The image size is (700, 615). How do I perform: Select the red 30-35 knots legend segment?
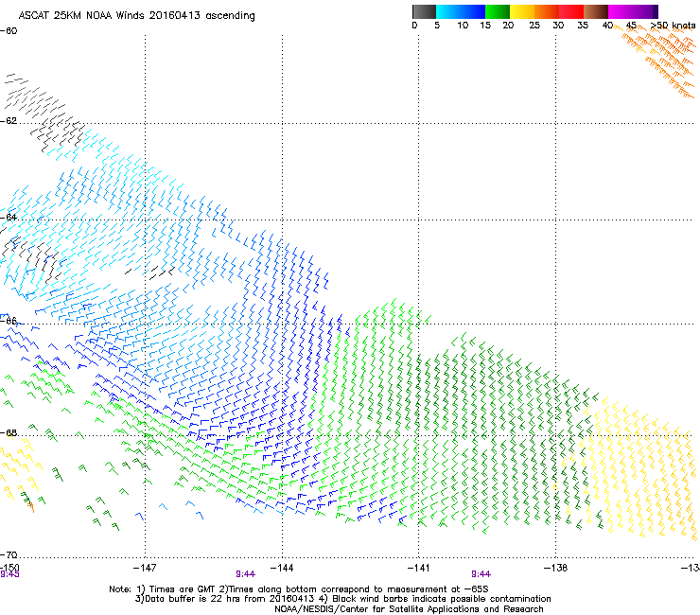pyautogui.click(x=571, y=11)
